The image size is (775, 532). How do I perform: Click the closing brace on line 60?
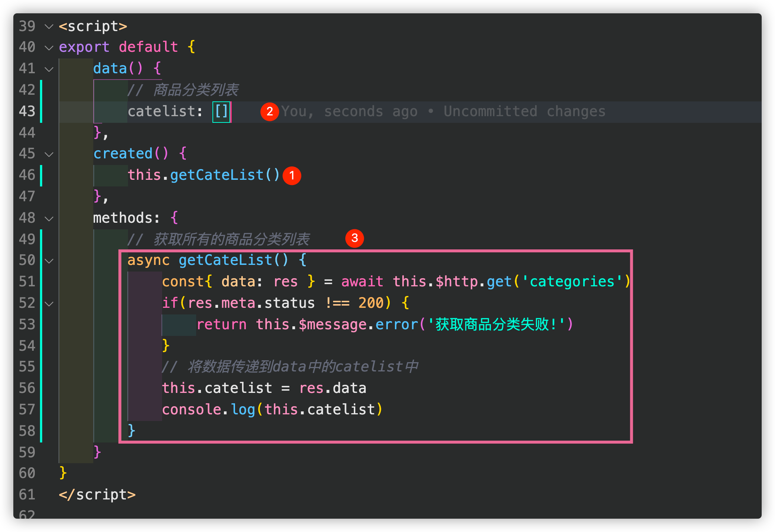pyautogui.click(x=63, y=473)
